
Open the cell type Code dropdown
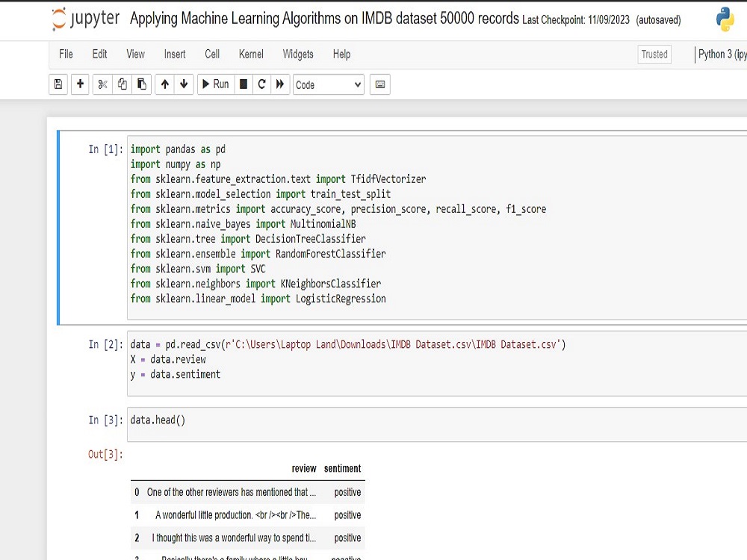(x=328, y=85)
